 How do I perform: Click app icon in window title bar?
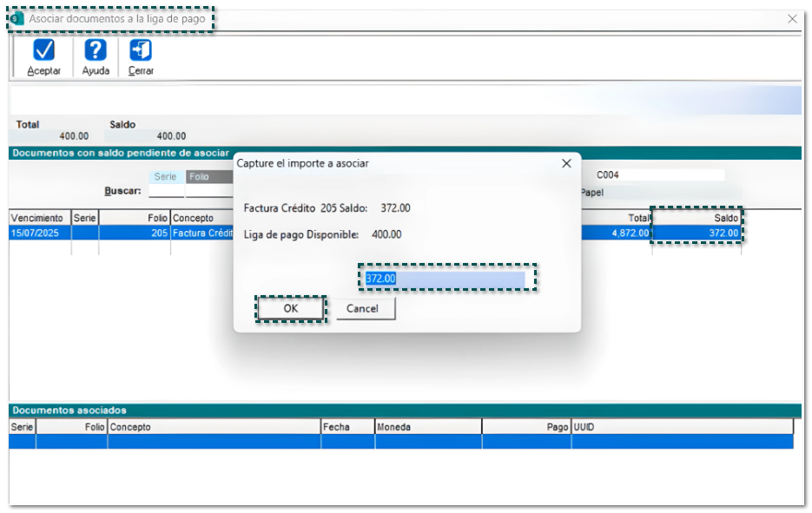tap(18, 18)
